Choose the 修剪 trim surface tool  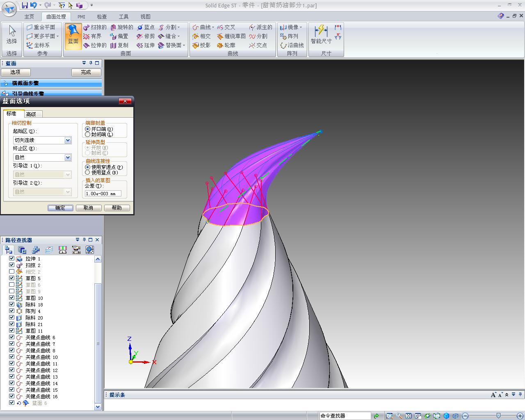(146, 36)
